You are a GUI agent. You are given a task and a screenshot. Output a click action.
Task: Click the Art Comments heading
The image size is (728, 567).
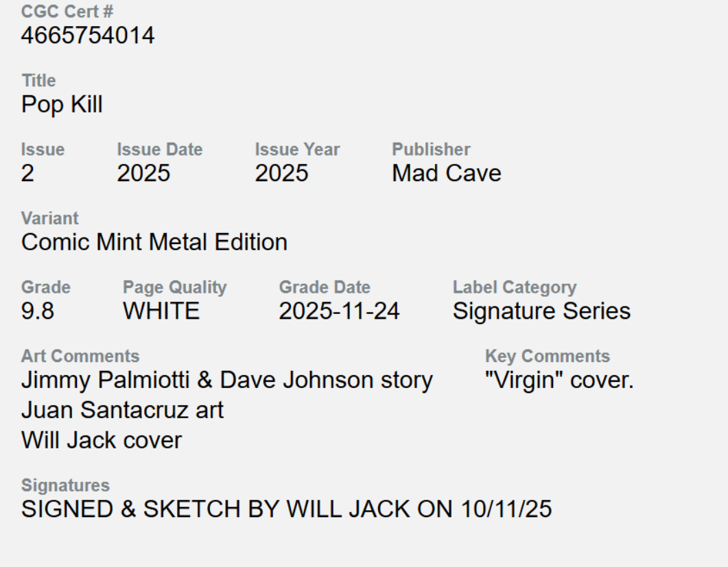80,356
